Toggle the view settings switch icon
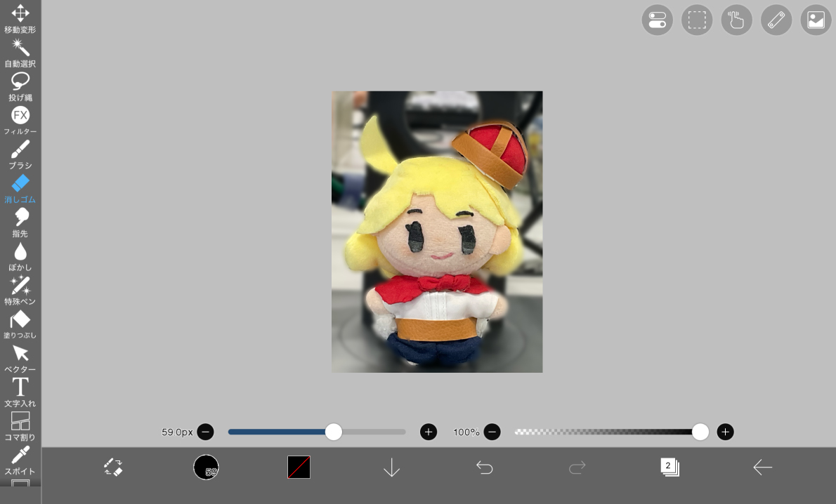Screen dimensions: 836x504 pyautogui.click(x=657, y=20)
